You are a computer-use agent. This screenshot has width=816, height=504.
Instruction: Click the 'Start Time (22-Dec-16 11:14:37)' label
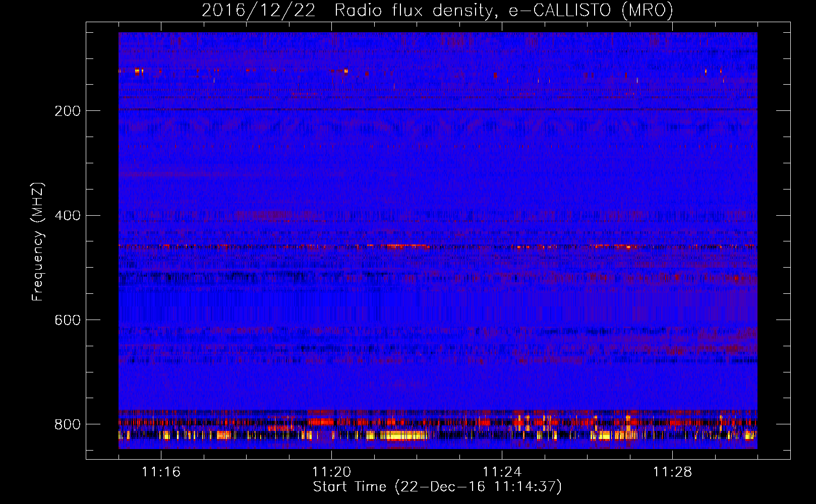click(x=438, y=487)
